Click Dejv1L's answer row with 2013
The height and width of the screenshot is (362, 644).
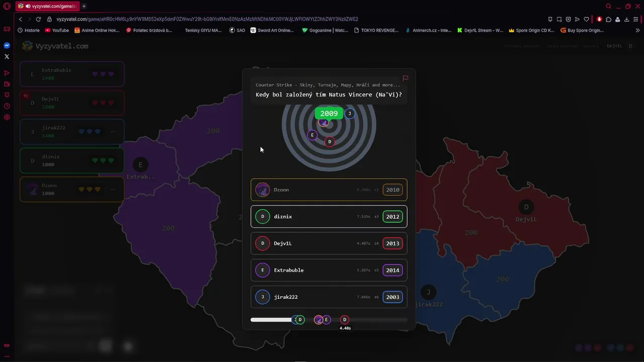point(329,243)
